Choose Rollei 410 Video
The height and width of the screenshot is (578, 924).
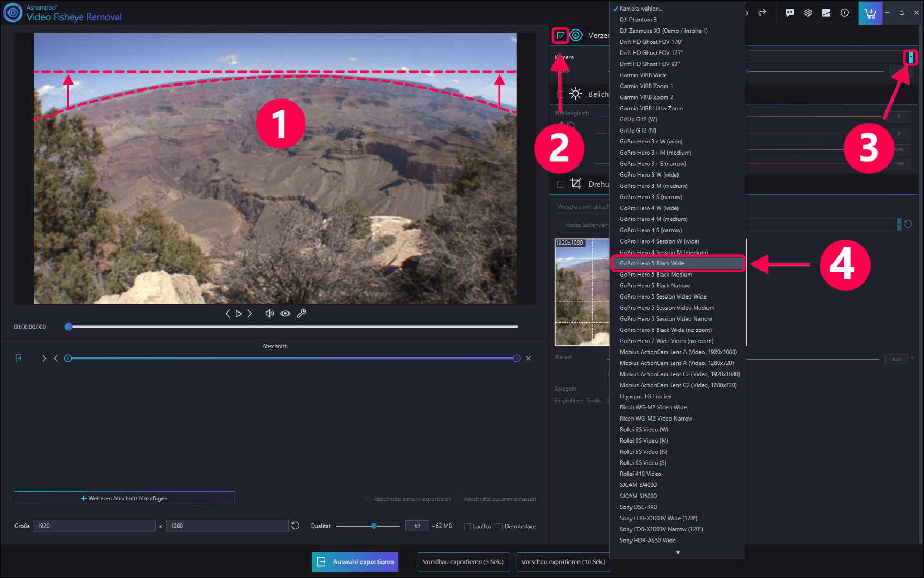(678, 474)
